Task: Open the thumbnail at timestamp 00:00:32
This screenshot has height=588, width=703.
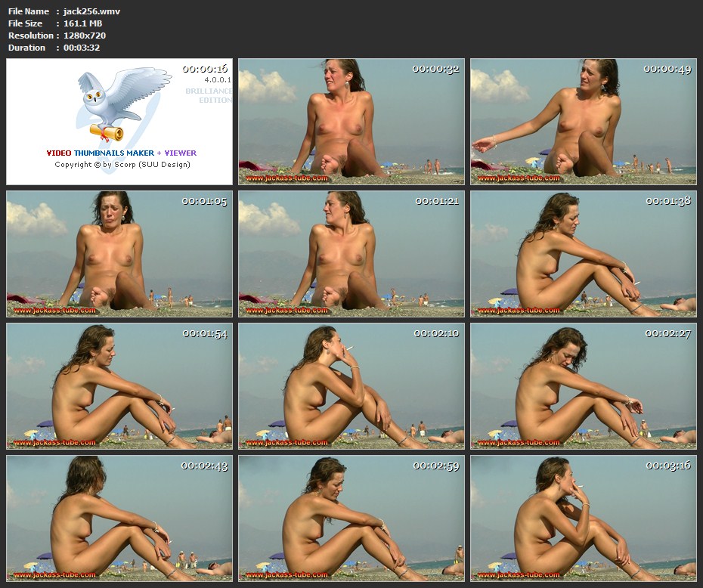Action: pos(351,122)
